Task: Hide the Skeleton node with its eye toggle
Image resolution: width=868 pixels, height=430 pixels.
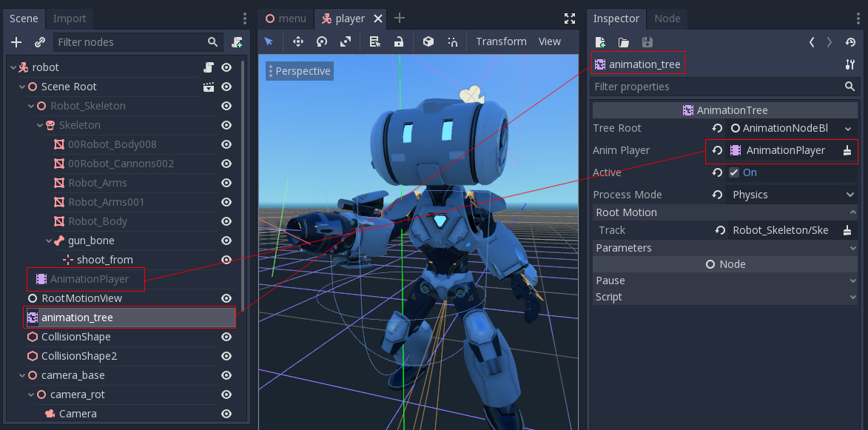Action: click(x=226, y=125)
